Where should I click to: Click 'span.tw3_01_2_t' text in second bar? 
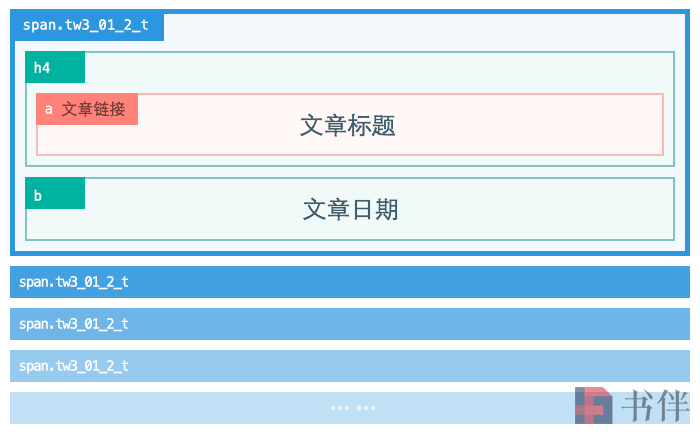coord(74,282)
